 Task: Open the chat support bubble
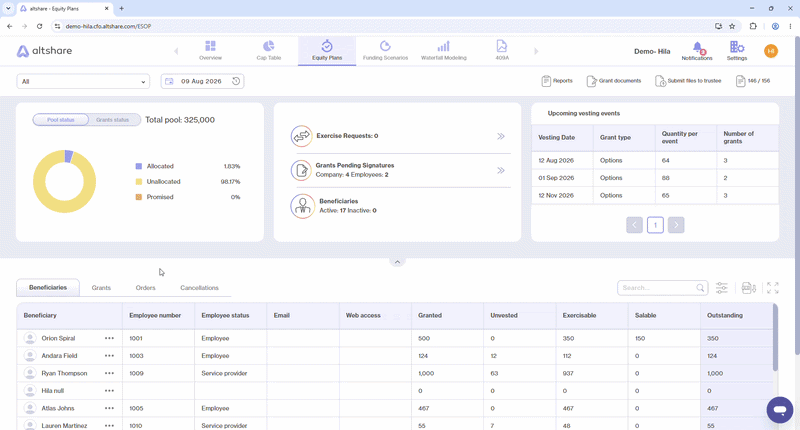tap(780, 410)
